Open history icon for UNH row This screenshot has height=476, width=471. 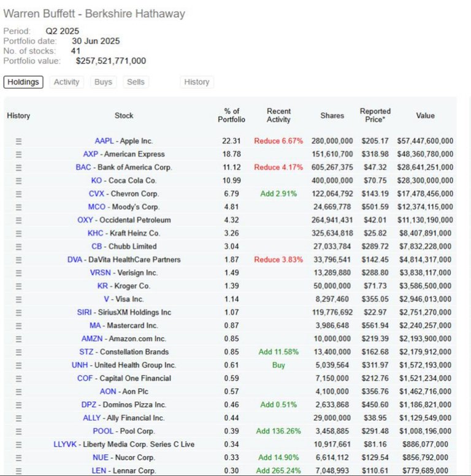[18, 365]
